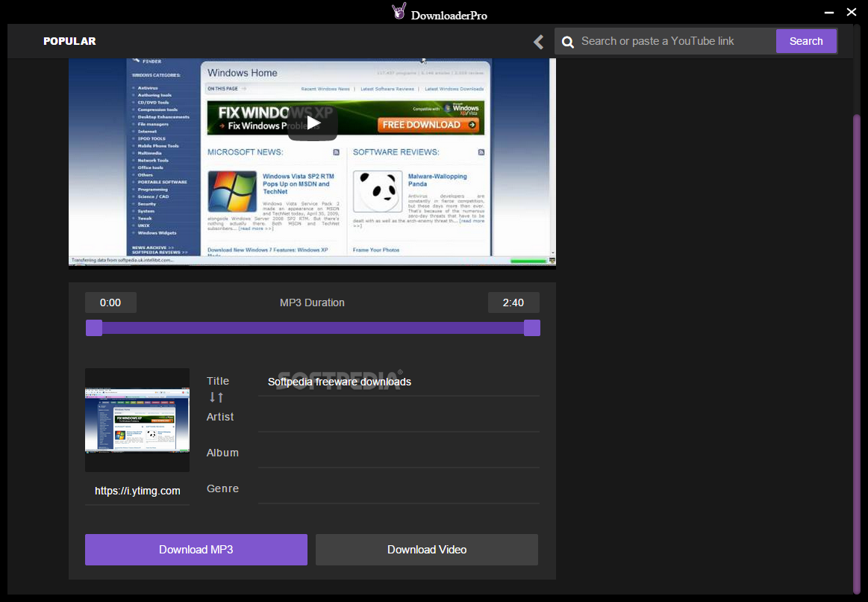
Task: Click the magnifying glass search icon
Action: 567,42
